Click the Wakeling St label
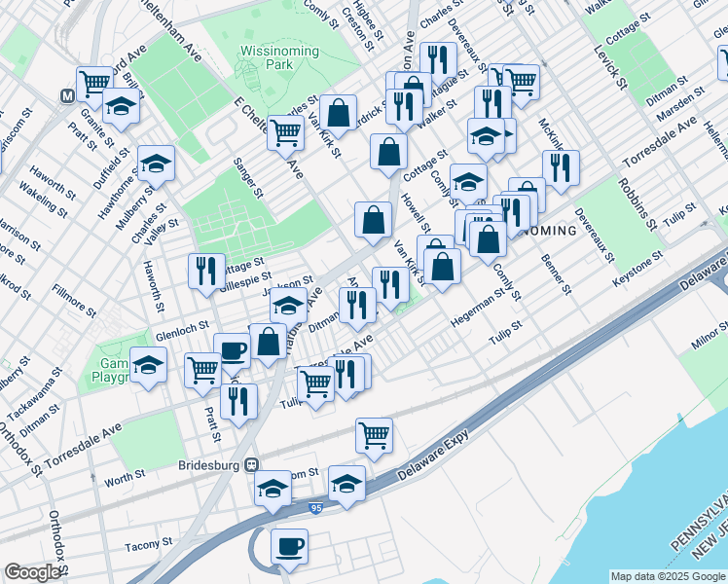728x584 pixels. [x=43, y=200]
